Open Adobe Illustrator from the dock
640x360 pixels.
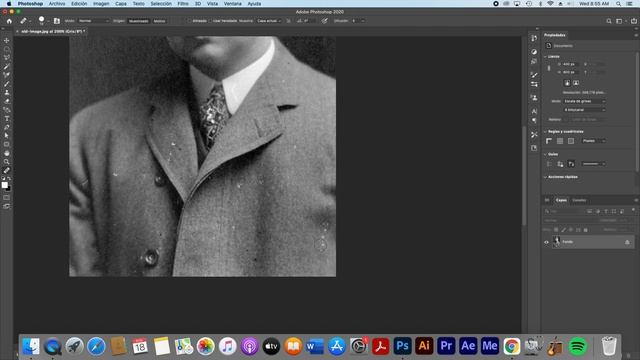(x=424, y=346)
